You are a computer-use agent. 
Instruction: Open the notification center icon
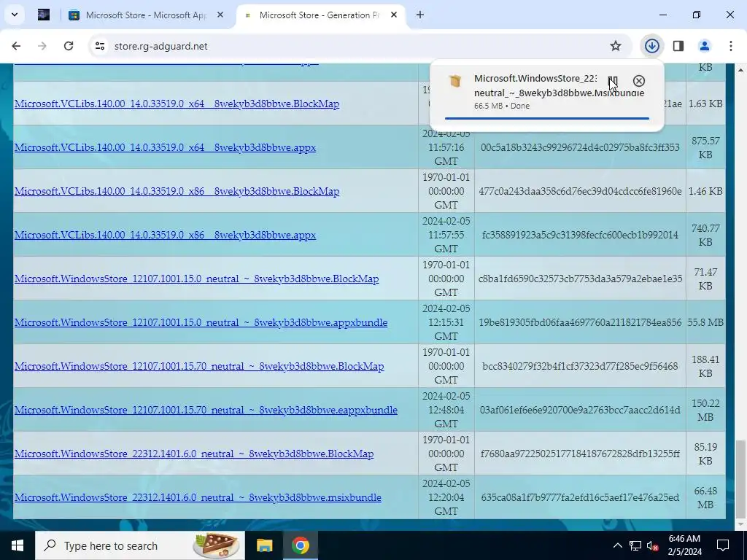723,545
